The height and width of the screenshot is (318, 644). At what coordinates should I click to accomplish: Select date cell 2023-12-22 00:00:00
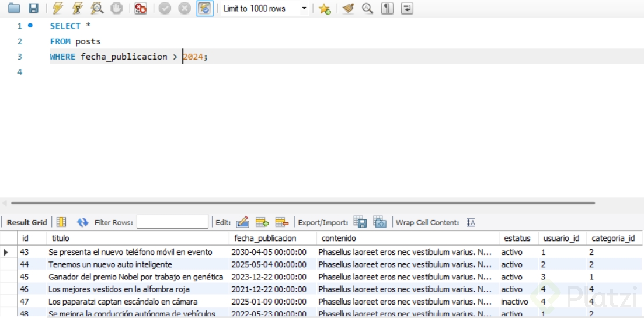(x=273, y=277)
